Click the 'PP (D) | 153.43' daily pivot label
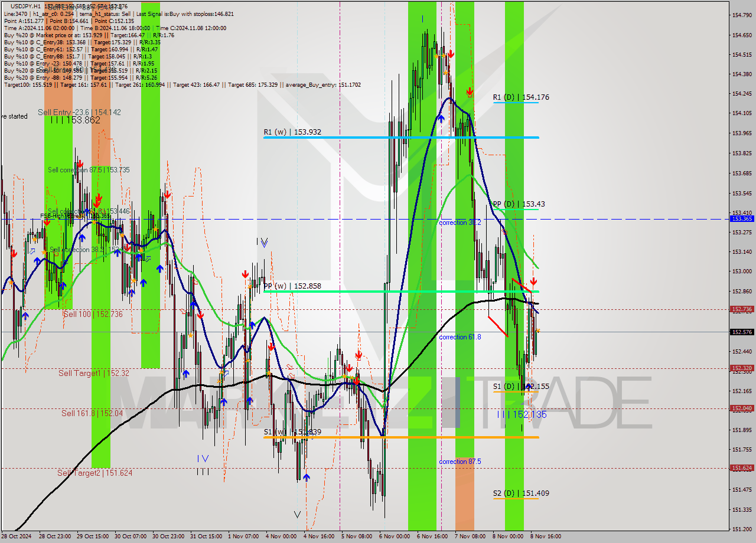This screenshot has width=756, height=543. click(x=519, y=204)
